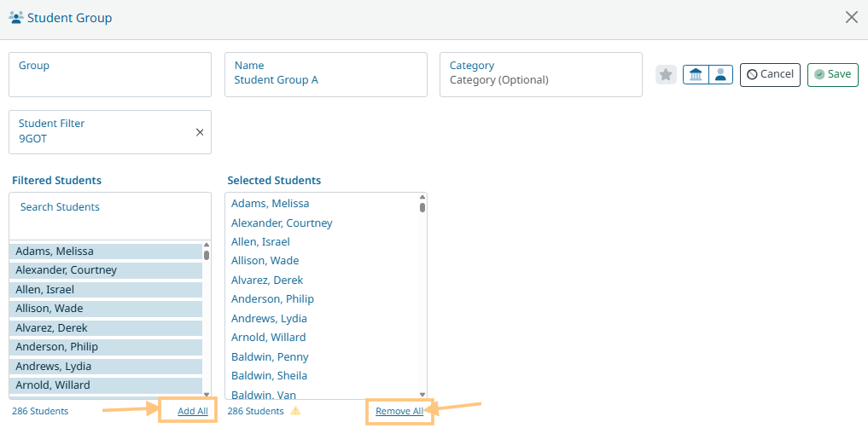Screen dimensions: 868x428
Task: Select the person user icon
Action: (x=720, y=75)
